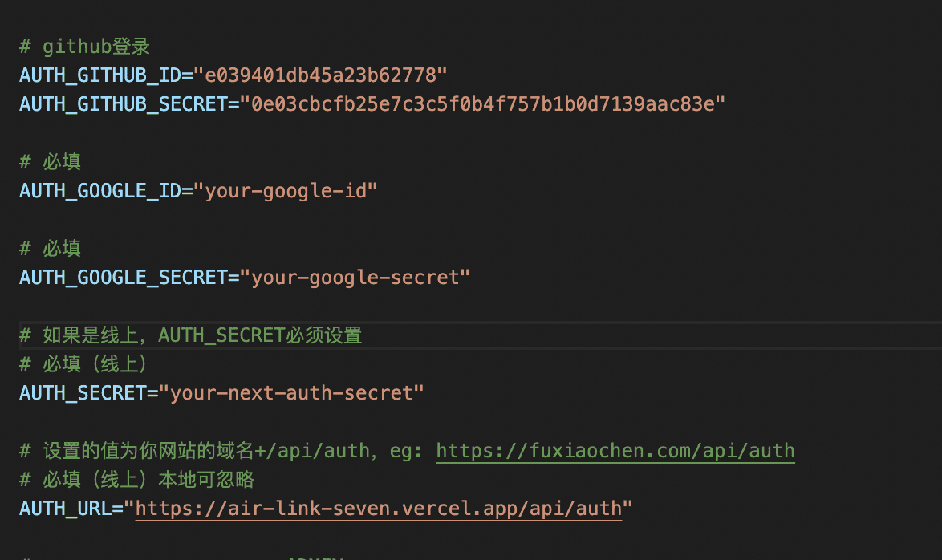Click the "# 必填" comment above AUTH_GOOGLE_SECRET
942x560 pixels.
click(51, 249)
